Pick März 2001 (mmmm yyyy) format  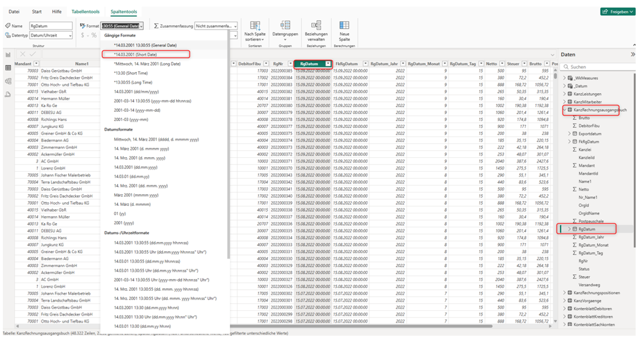136,195
